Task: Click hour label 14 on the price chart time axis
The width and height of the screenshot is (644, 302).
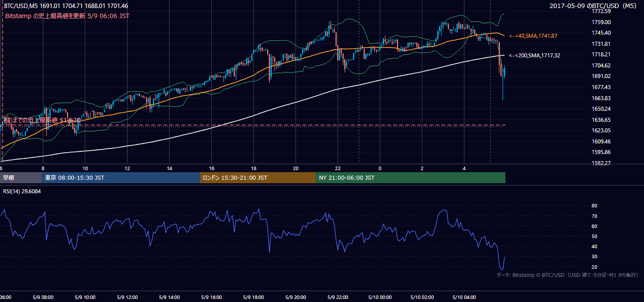Action: point(170,168)
